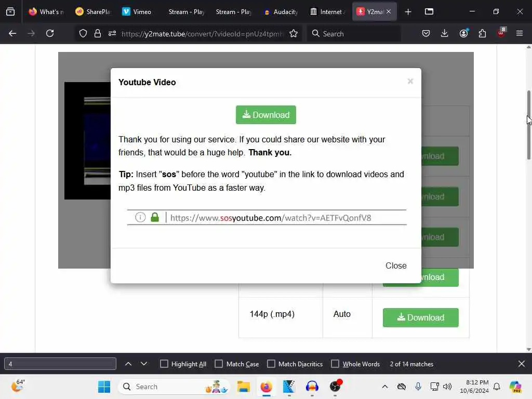
Task: Switch to first Stream - Play tab
Action: click(x=187, y=12)
